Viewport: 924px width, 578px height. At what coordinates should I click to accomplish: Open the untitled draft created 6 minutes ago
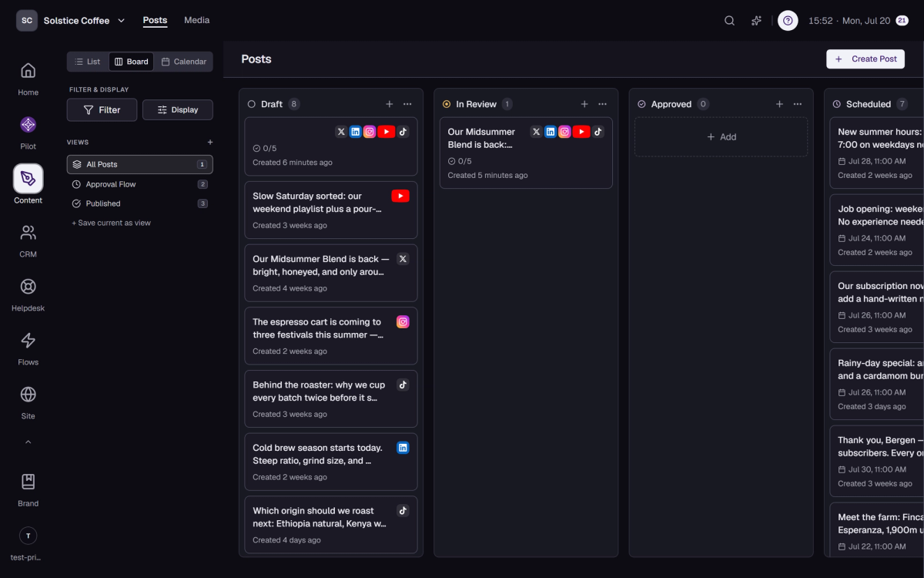pyautogui.click(x=331, y=146)
